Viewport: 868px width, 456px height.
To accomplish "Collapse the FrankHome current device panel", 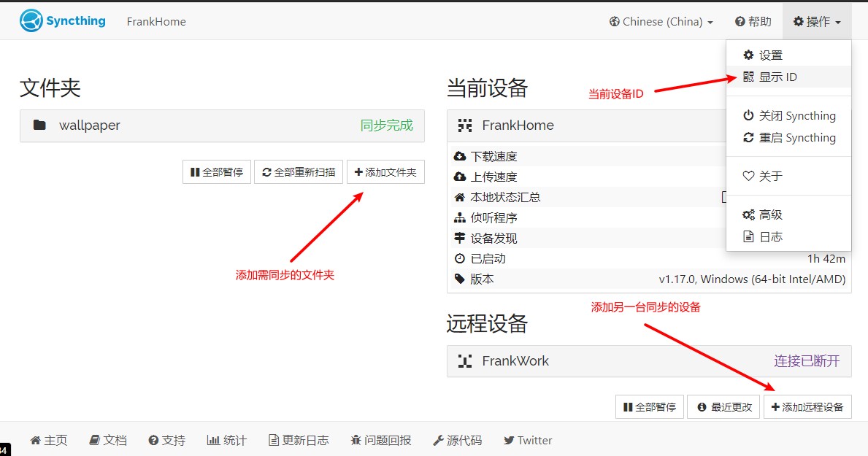I will pos(584,125).
